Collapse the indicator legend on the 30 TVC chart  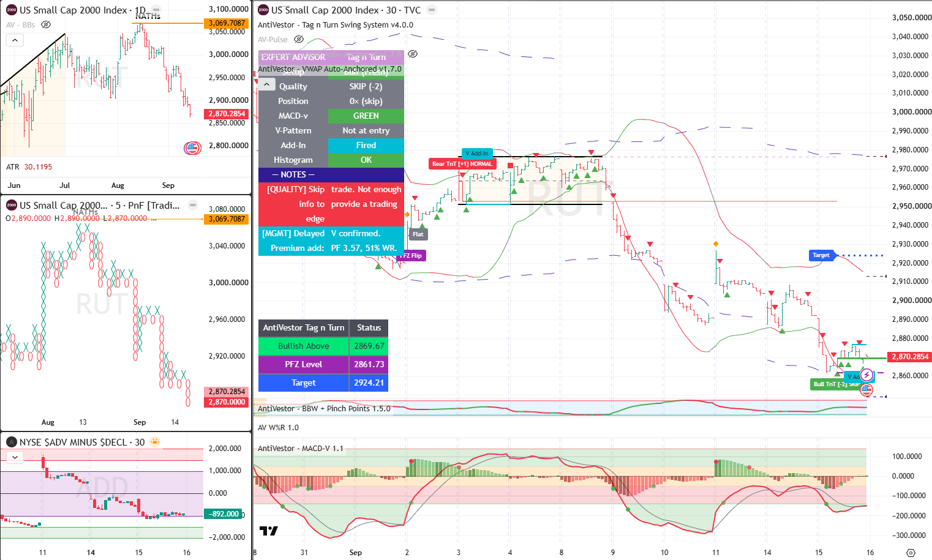coord(266,85)
